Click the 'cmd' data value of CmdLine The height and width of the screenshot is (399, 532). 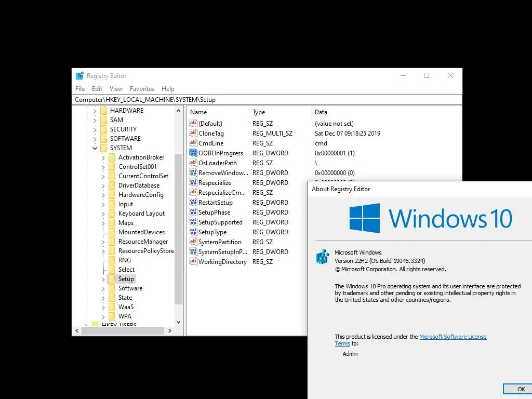321,143
